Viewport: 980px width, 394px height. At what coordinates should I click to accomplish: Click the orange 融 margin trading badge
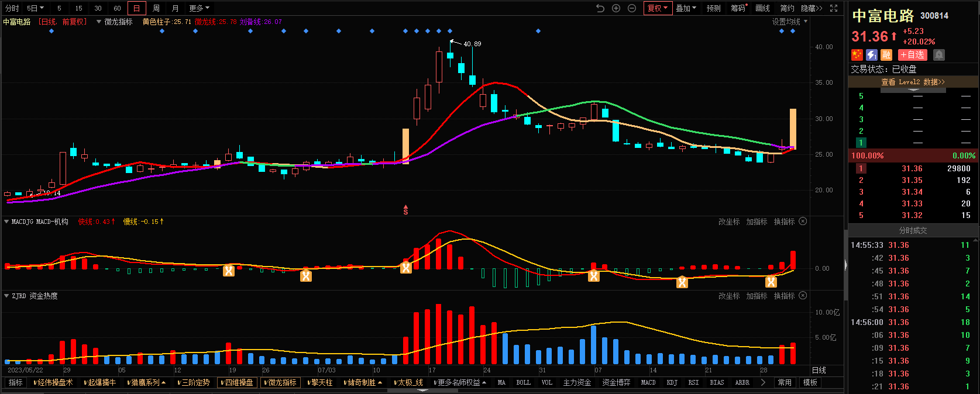tap(886, 55)
